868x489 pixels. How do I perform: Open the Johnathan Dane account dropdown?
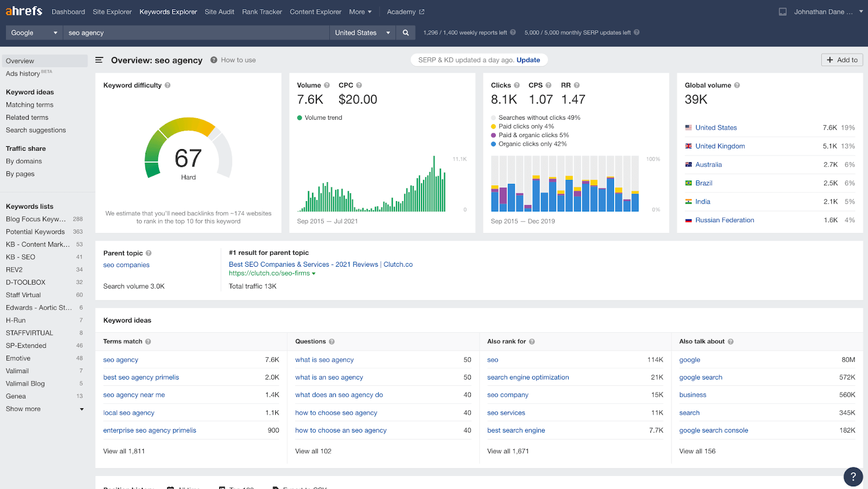click(x=828, y=12)
